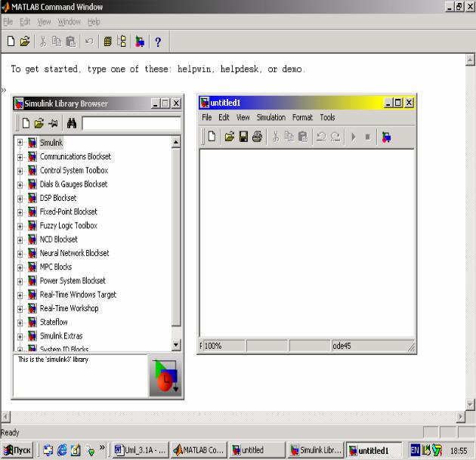The width and height of the screenshot is (476, 460).
Task: Open Edit menu in untitled1 window
Action: pos(224,117)
